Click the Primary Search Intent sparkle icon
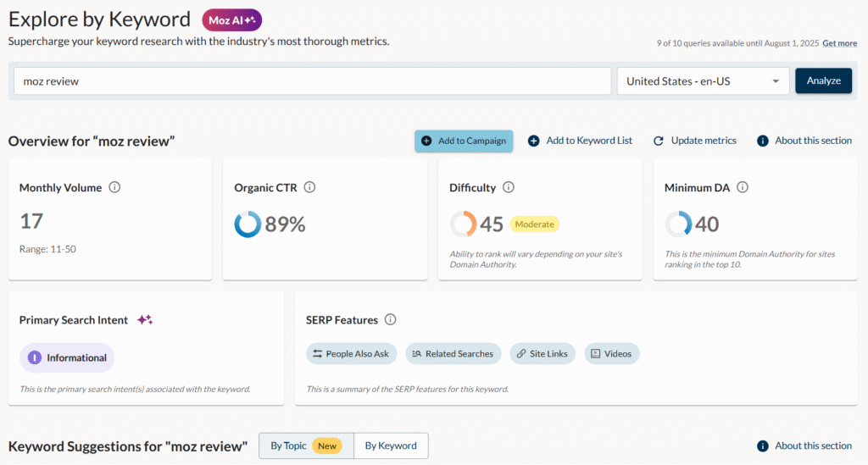The image size is (868, 465). pyautogui.click(x=145, y=319)
